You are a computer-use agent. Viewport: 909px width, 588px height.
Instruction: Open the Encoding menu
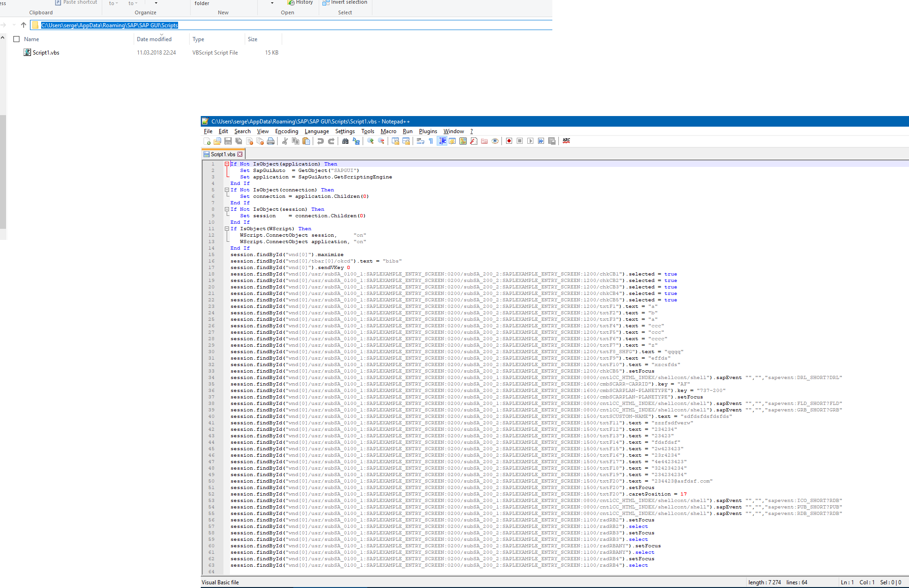[x=286, y=131]
